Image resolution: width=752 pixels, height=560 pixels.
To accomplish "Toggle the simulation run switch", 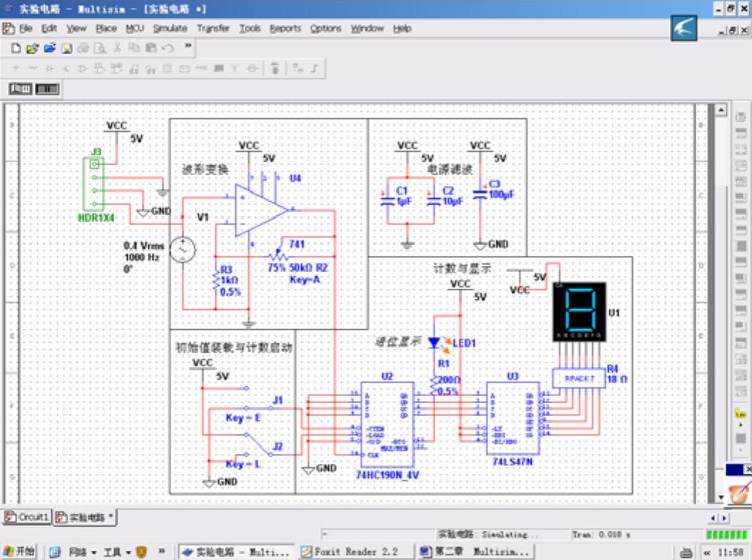I will pyautogui.click(x=20, y=88).
